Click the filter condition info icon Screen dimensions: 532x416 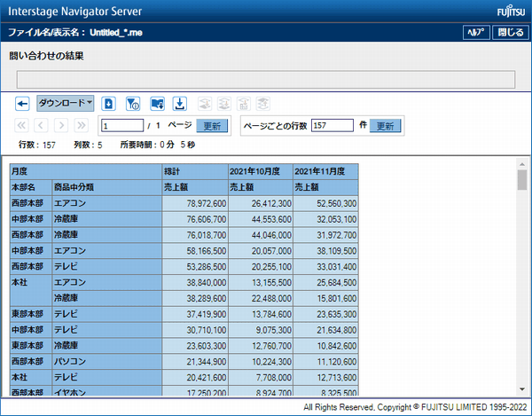pyautogui.click(x=133, y=104)
